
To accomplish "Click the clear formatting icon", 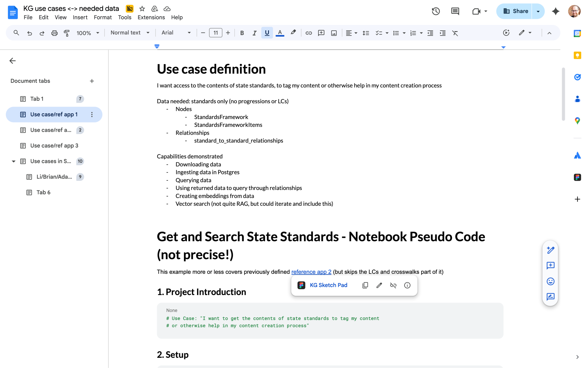I will coord(455,33).
